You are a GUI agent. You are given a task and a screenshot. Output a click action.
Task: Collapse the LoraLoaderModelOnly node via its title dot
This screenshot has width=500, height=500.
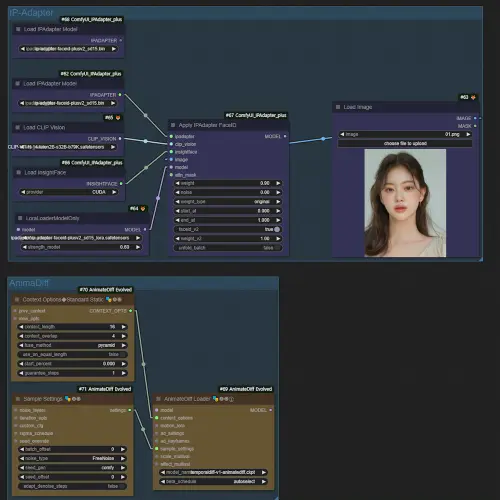click(x=20, y=218)
